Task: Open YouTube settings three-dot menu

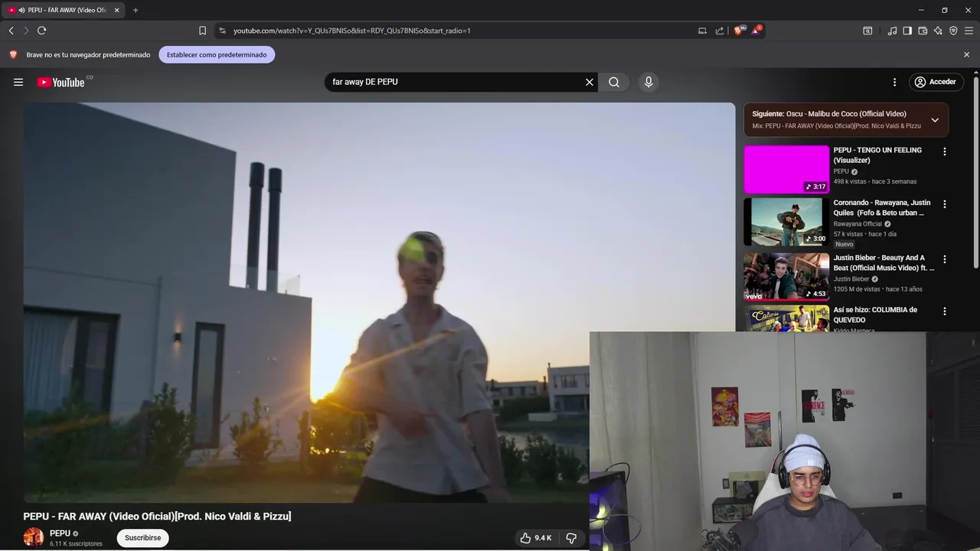Action: pos(894,82)
